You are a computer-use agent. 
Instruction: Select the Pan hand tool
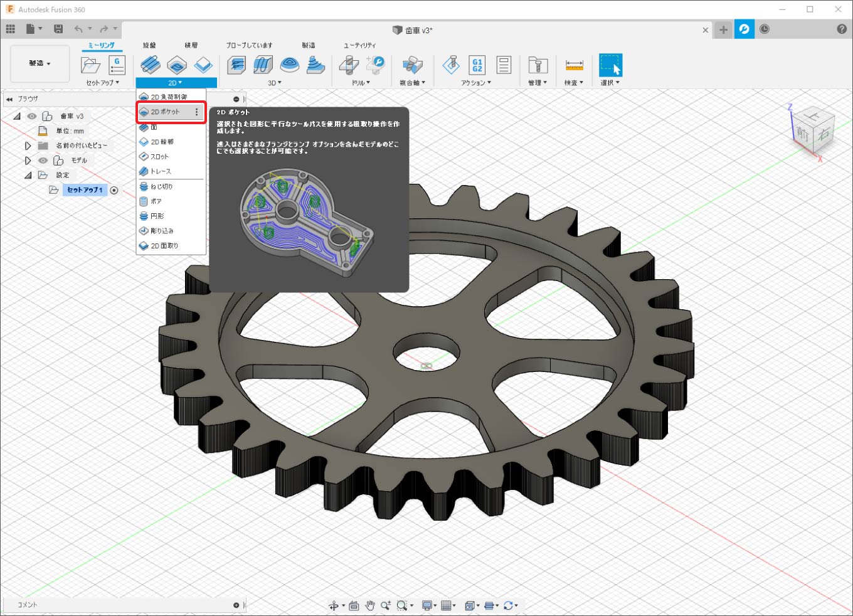(370, 605)
